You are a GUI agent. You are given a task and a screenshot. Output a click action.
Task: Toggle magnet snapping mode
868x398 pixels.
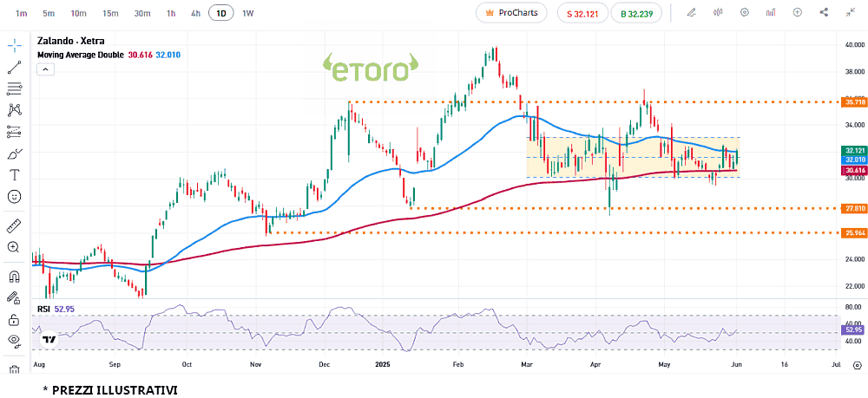coord(15,276)
